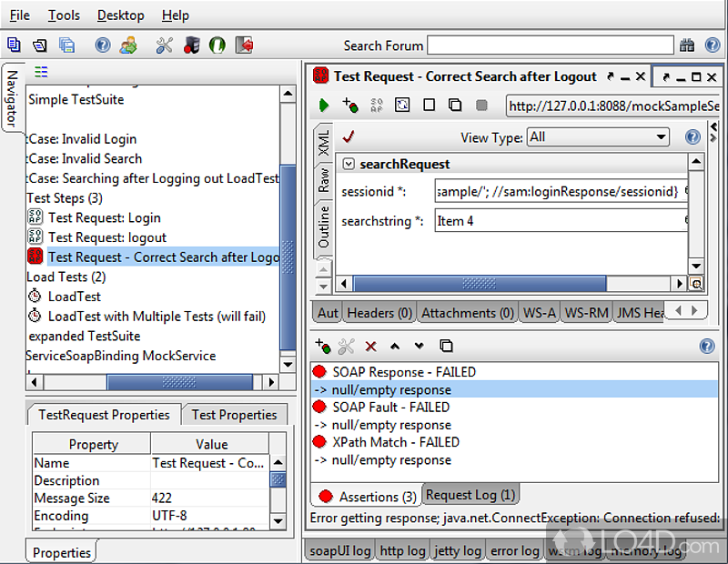Click the add assertion icon in assertions toolbar

322,346
